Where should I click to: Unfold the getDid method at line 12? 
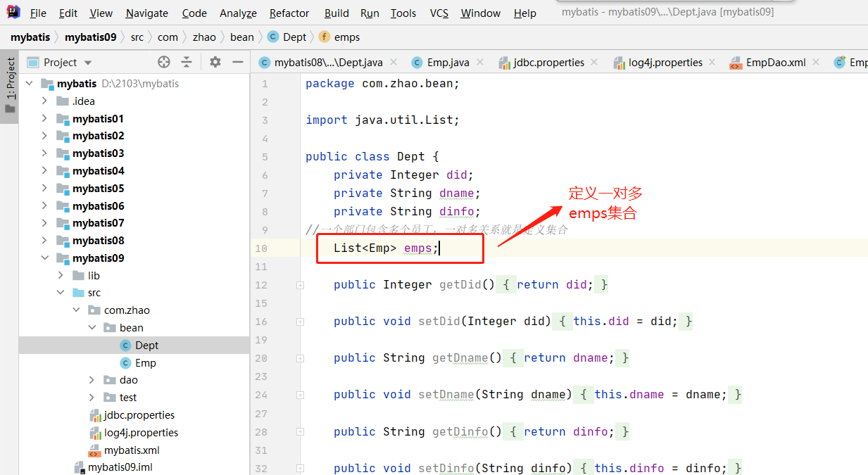pos(300,285)
